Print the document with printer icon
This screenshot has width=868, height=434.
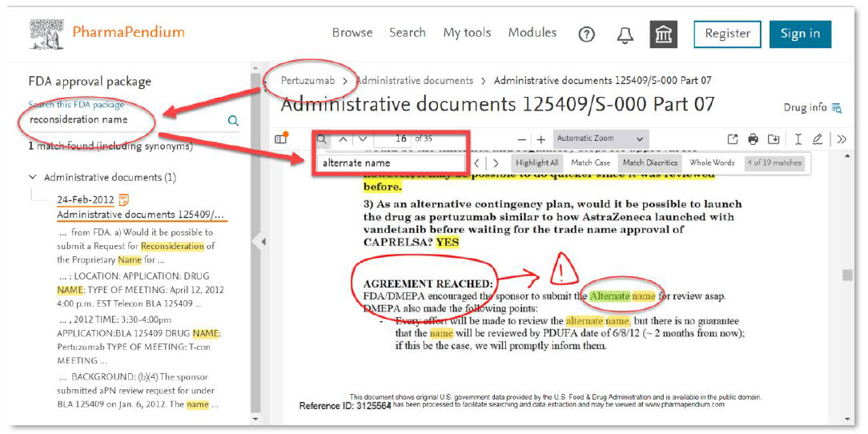(753, 139)
